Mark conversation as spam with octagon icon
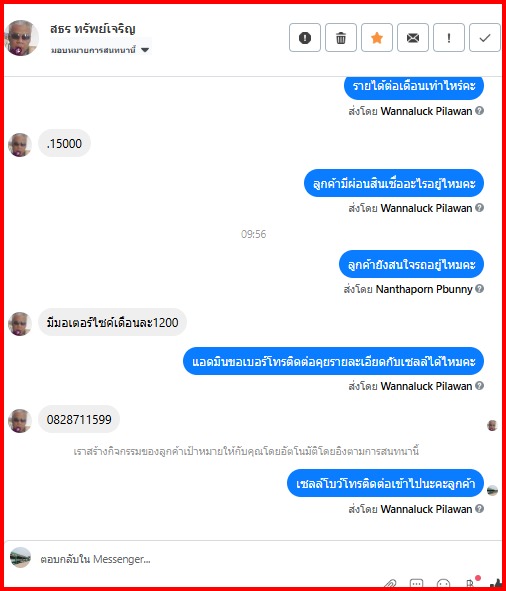The height and width of the screenshot is (591, 506). [x=305, y=38]
